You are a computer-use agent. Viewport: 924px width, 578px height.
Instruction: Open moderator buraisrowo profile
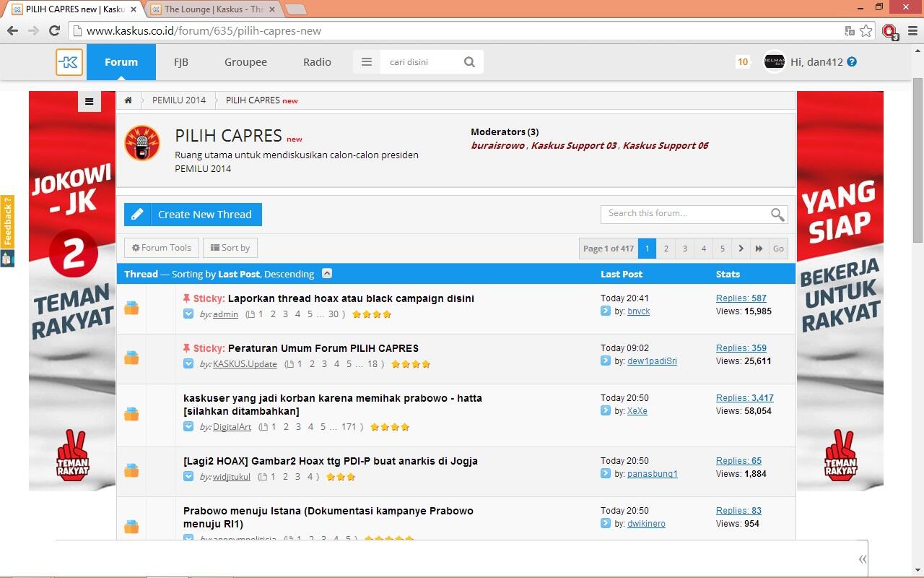click(498, 145)
